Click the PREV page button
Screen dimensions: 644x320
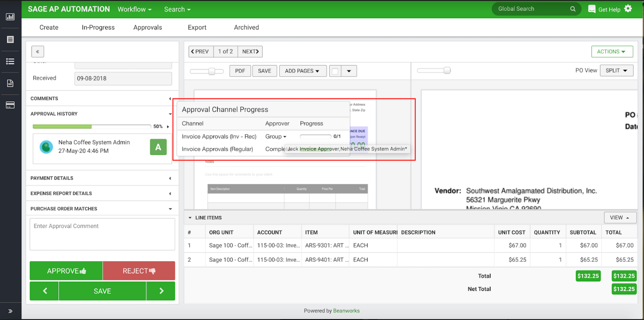[201, 52]
